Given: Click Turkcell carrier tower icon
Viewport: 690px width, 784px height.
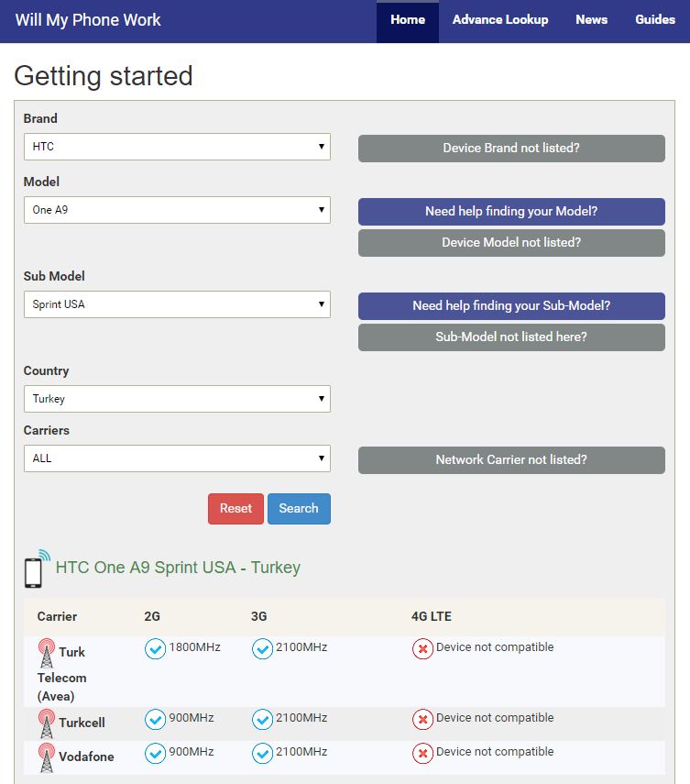Looking at the screenshot, I should click(47, 723).
